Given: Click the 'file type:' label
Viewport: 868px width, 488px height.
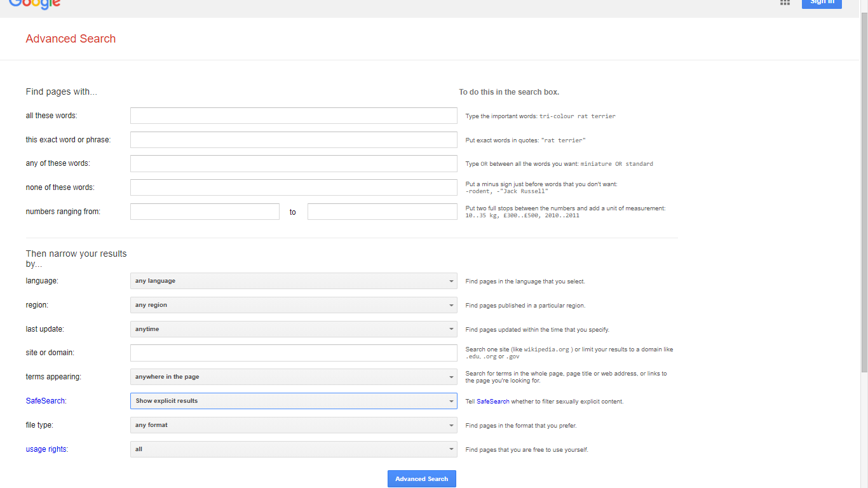Looking at the screenshot, I should click(x=39, y=425).
